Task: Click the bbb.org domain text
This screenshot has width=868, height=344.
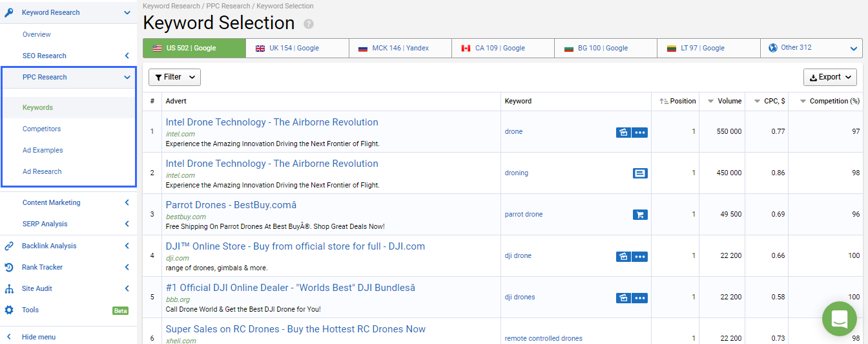Action: tap(178, 299)
